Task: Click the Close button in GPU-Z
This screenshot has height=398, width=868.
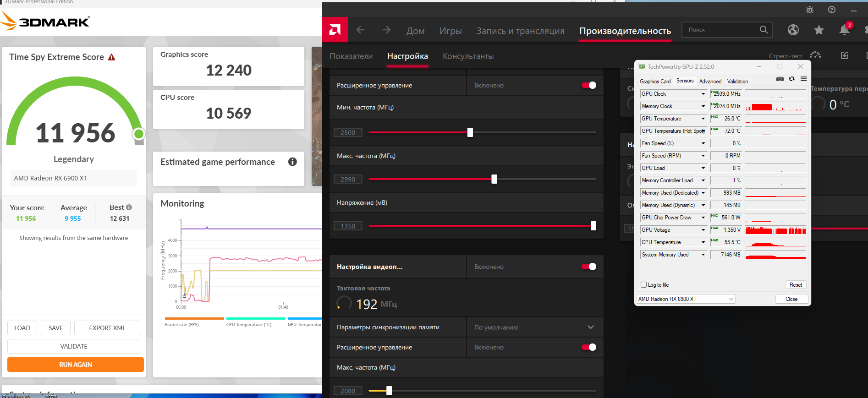Action: pyautogui.click(x=791, y=299)
